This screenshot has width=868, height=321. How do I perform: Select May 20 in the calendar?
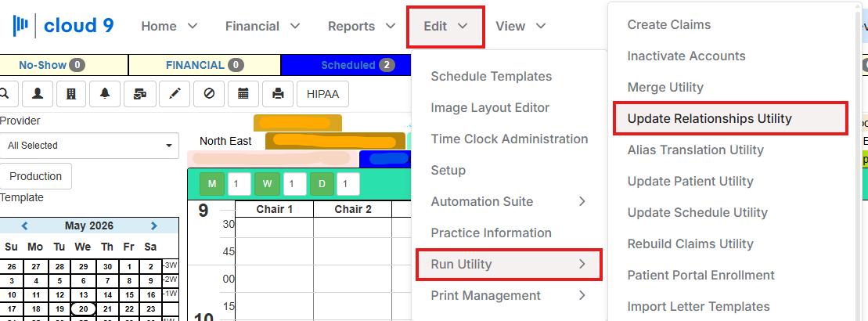click(84, 308)
